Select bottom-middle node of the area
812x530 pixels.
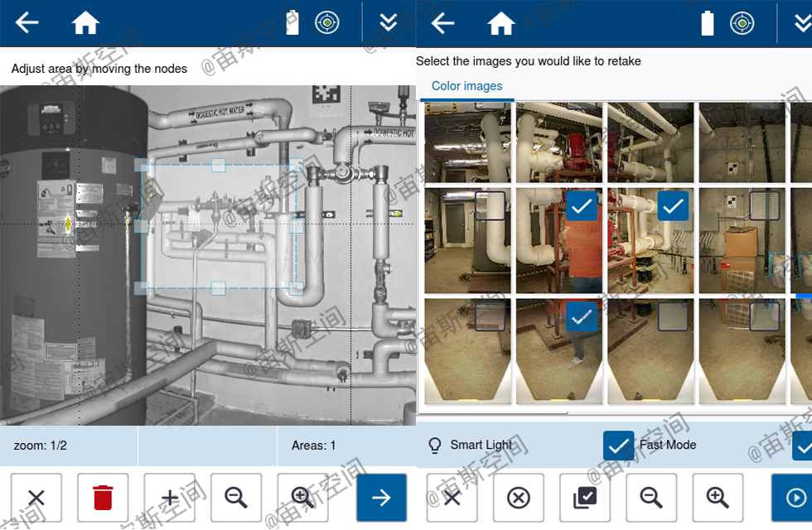pyautogui.click(x=219, y=288)
